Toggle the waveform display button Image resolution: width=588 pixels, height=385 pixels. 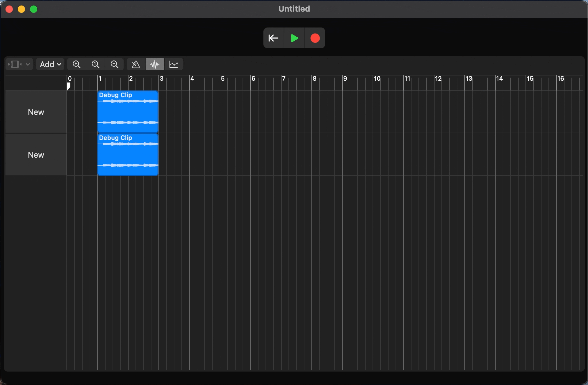155,64
